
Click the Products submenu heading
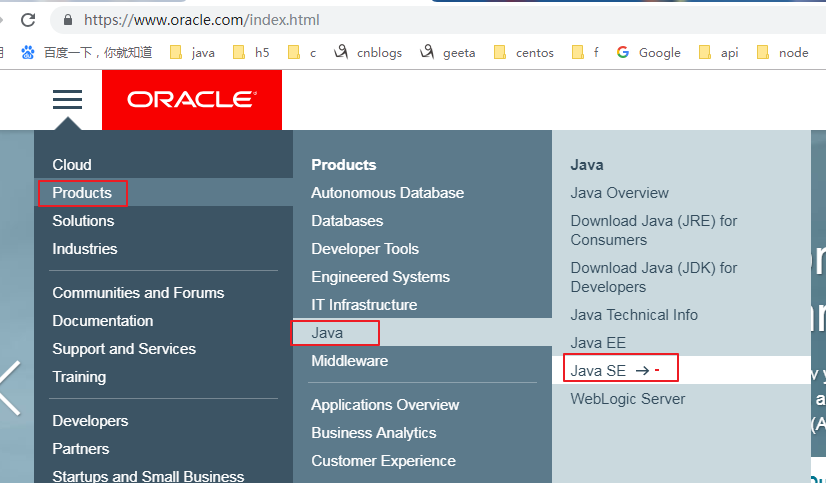tap(343, 164)
